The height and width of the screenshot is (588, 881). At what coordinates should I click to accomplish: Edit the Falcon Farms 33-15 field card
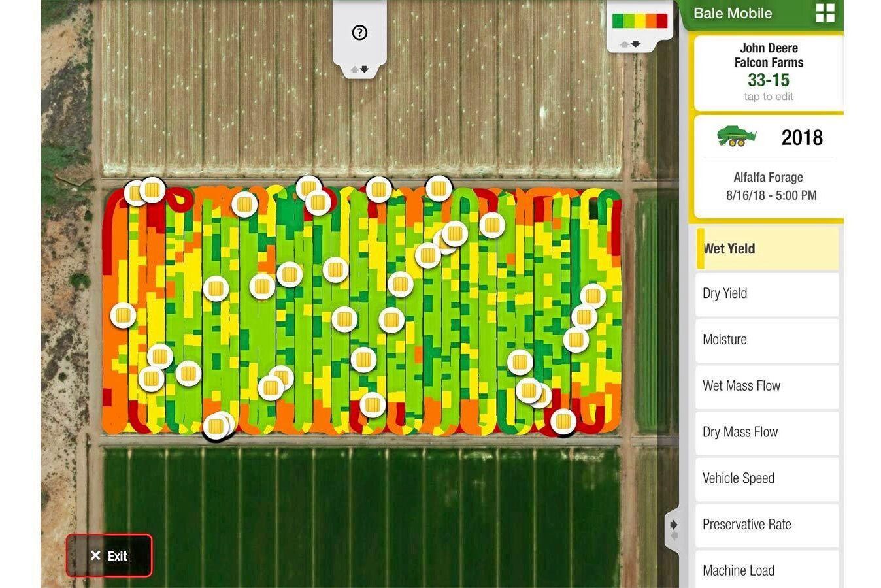tap(769, 73)
